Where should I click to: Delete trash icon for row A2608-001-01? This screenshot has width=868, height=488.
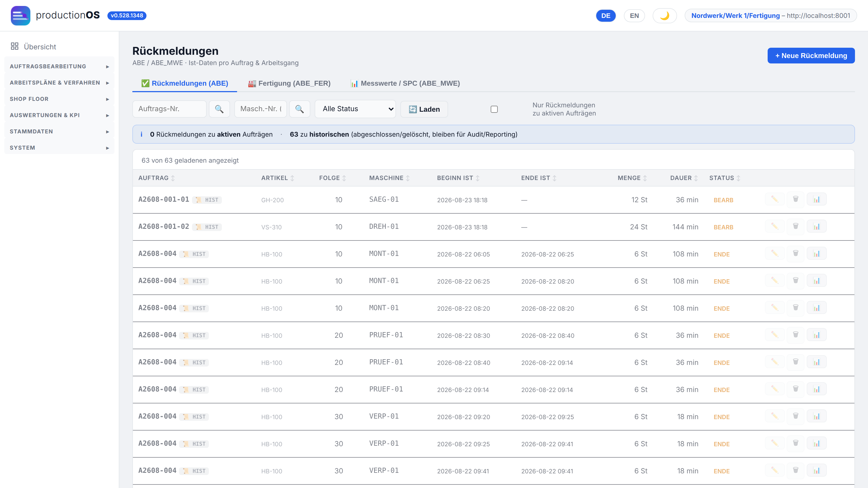796,199
